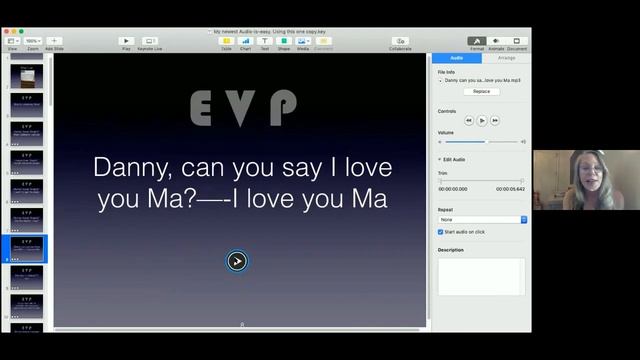Image resolution: width=640 pixels, height=360 pixels.
Task: Open Keynote Live
Action: 150,41
